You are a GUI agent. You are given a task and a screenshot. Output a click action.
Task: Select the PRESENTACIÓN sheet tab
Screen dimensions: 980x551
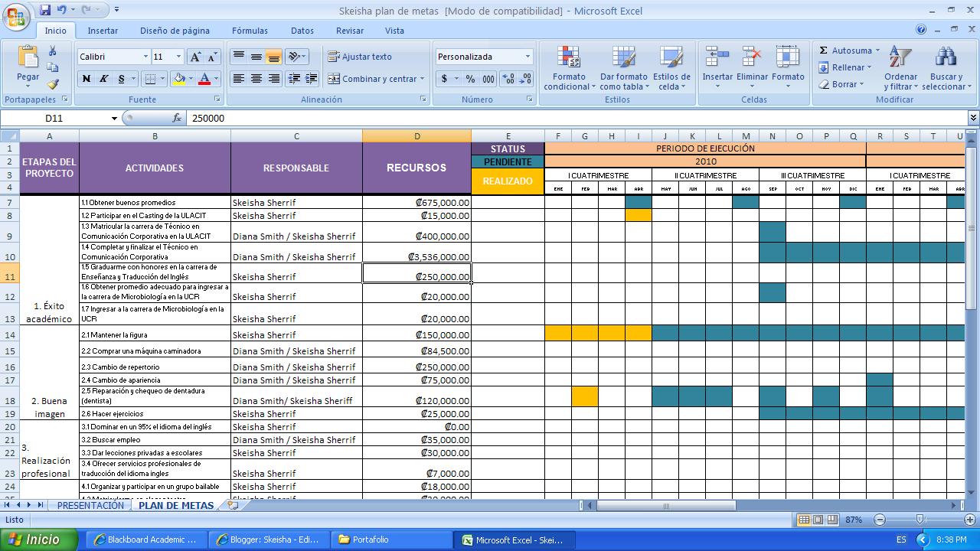(x=90, y=505)
